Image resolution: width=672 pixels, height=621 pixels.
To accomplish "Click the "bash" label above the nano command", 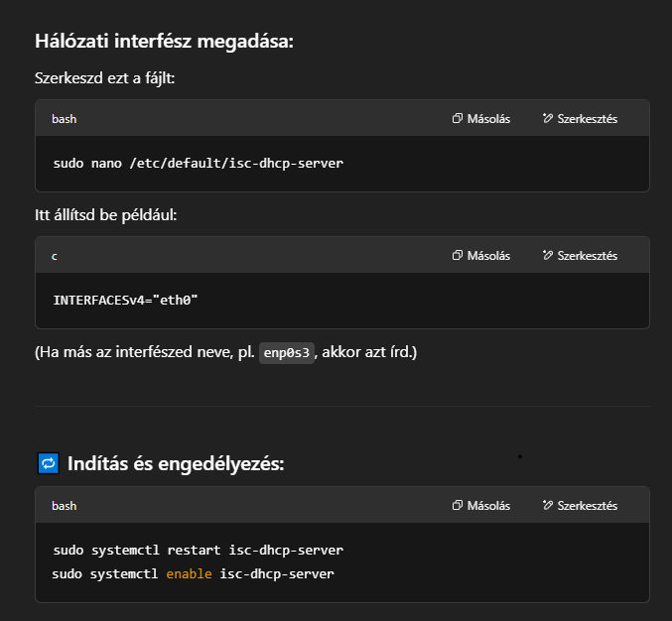I will (65, 119).
